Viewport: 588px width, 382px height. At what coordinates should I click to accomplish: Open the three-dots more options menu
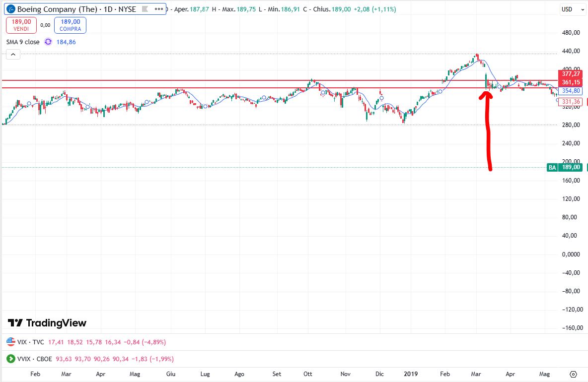[158, 9]
